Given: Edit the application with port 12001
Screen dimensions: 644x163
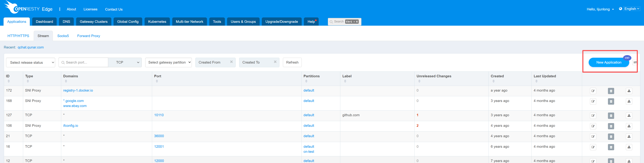Looking at the screenshot, I should click(x=593, y=147).
